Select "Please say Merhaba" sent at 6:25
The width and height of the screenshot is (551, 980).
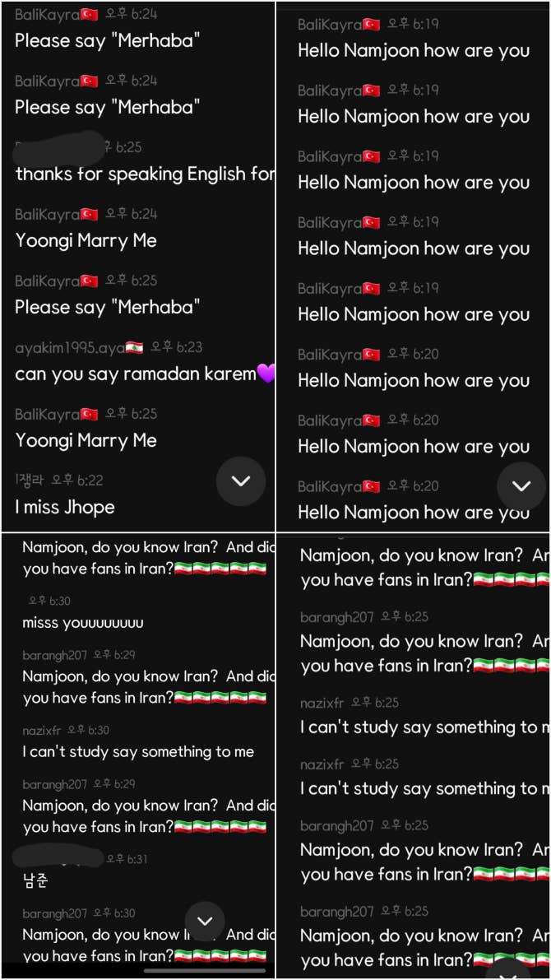click(x=108, y=307)
